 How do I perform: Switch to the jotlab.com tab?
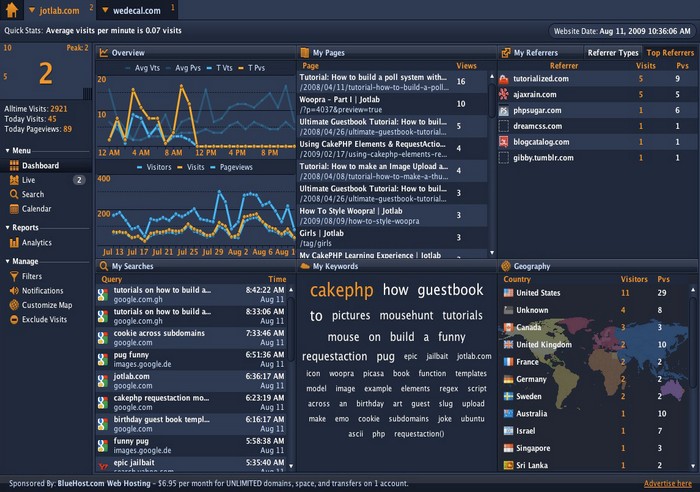coord(59,10)
